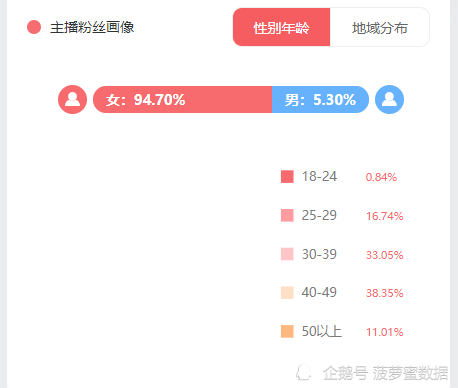This screenshot has height=388, width=458.
Task: Toggle the 30-39 age legend label
Action: coord(319,254)
